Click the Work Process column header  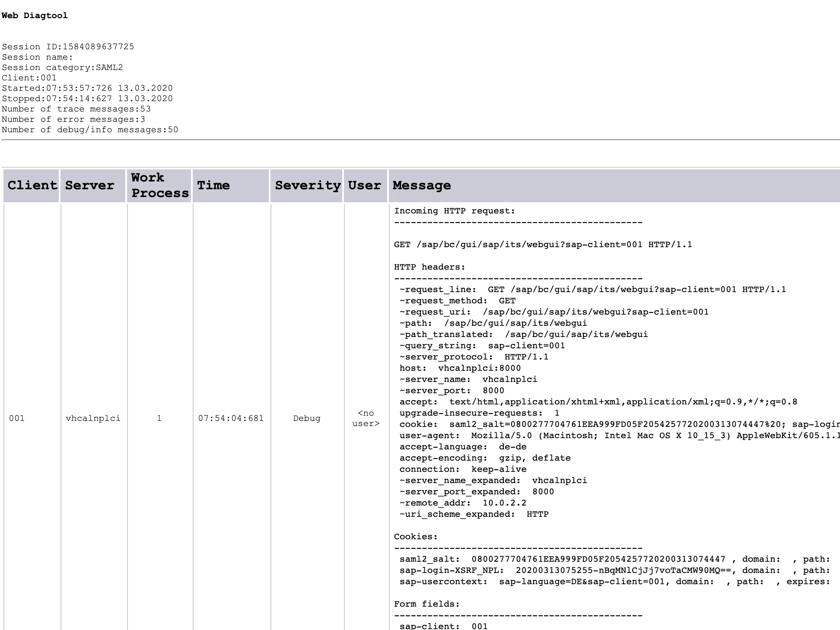[159, 185]
